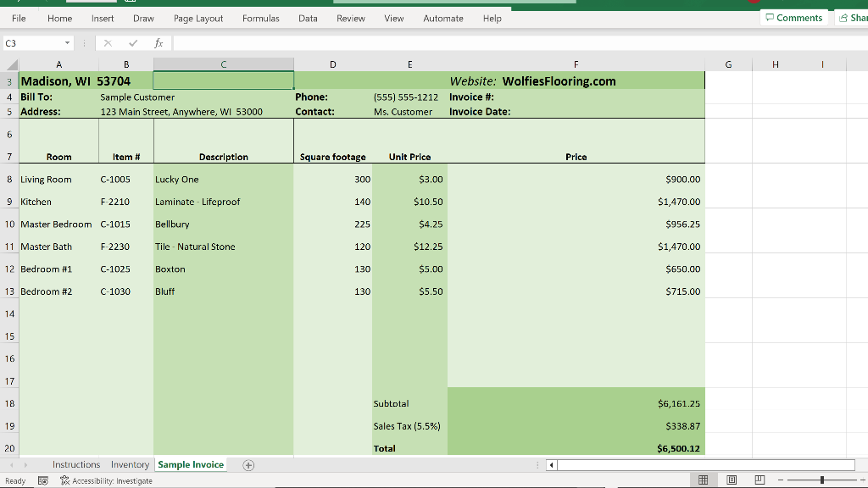Open the Automate ribbon tab
This screenshot has width=868, height=488.
coord(442,19)
